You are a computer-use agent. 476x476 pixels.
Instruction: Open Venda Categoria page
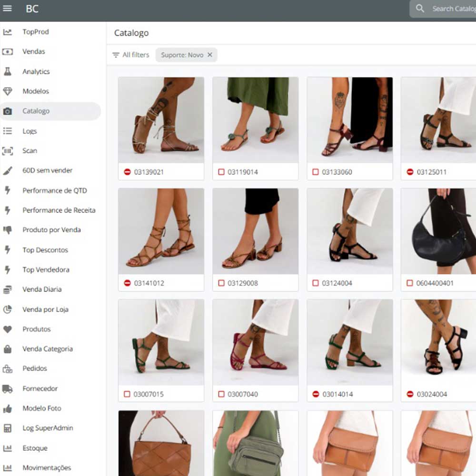point(48,349)
